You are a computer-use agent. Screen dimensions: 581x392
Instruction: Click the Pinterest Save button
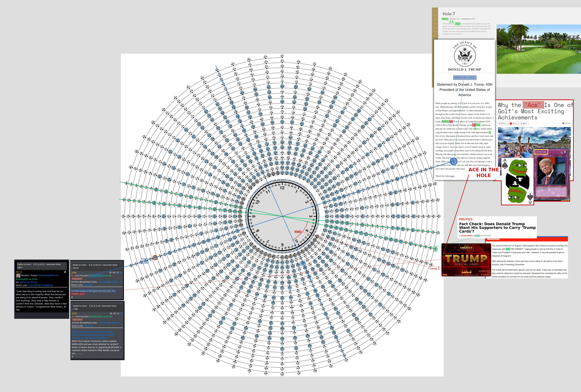(513, 124)
